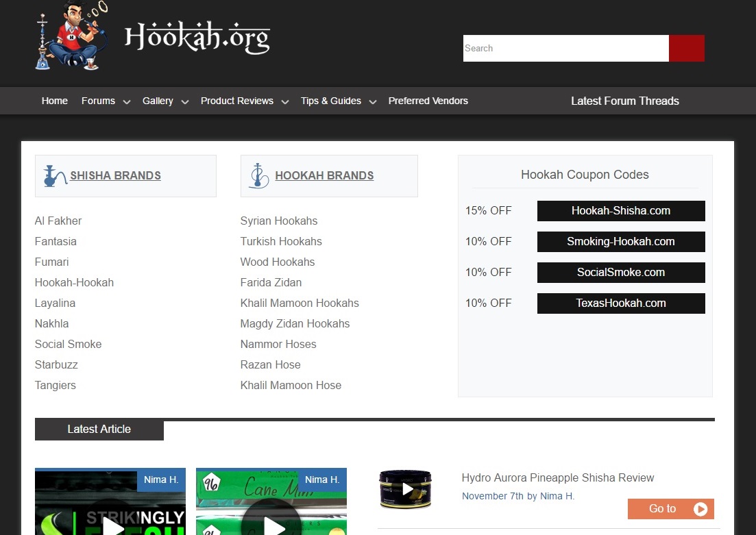Click the Hookah Coupon Codes heading
The width and height of the screenshot is (756, 535).
click(585, 175)
